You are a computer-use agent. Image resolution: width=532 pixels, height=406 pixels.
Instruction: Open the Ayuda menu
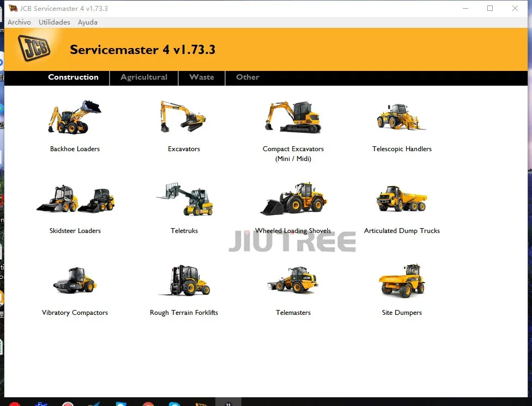pyautogui.click(x=87, y=22)
